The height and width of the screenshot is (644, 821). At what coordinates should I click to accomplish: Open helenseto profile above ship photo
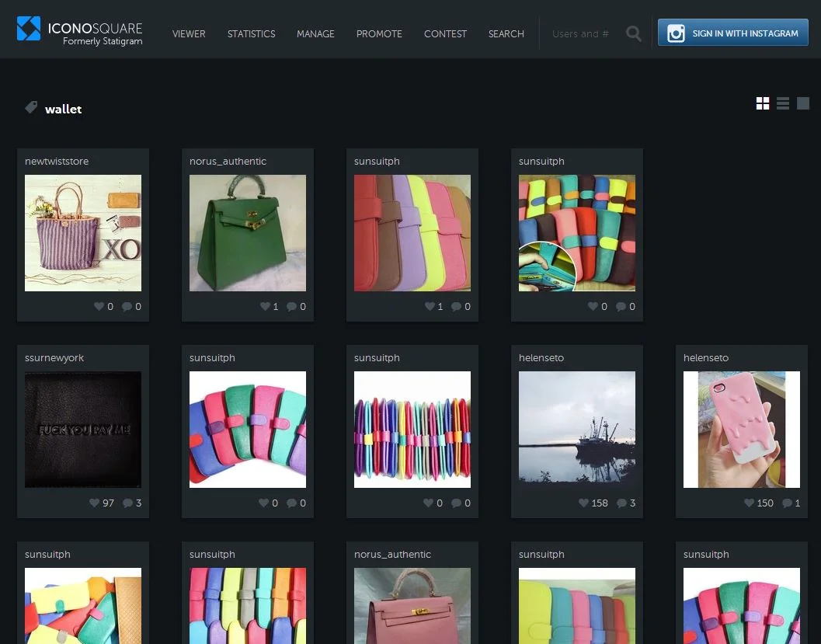541,357
